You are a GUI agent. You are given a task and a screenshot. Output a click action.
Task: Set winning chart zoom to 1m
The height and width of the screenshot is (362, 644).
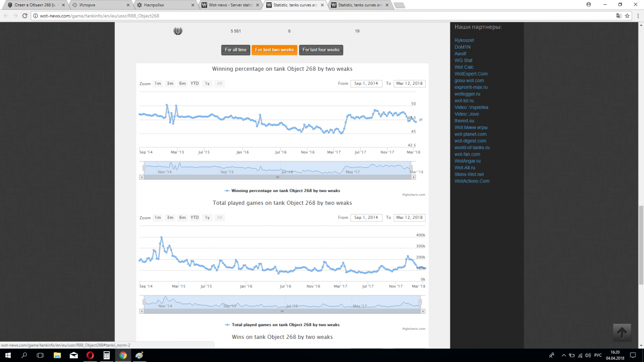point(158,84)
